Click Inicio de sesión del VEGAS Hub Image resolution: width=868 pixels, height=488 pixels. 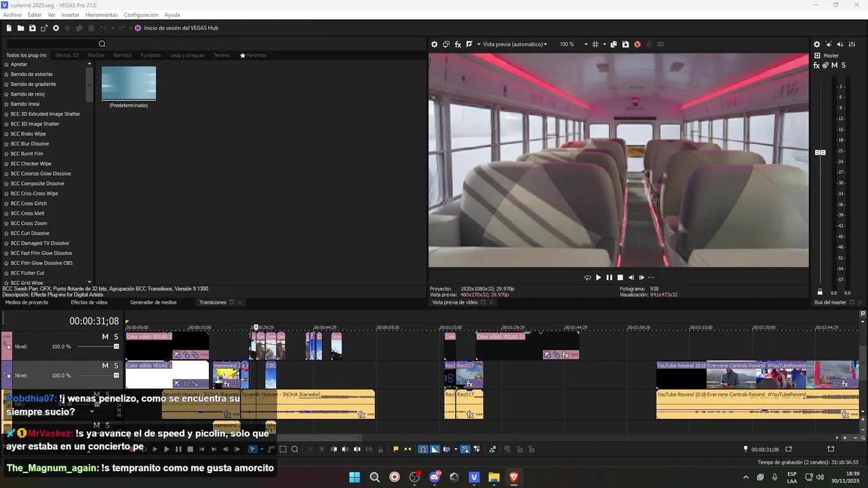(x=181, y=28)
